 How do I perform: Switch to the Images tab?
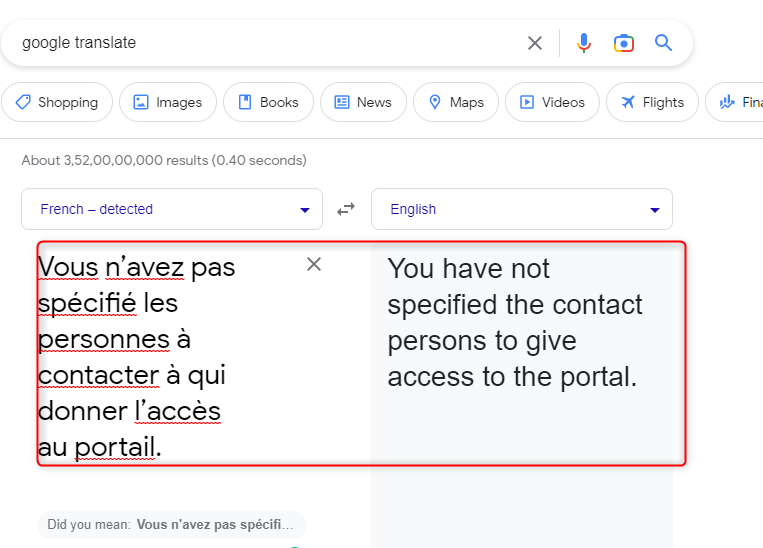tap(168, 102)
